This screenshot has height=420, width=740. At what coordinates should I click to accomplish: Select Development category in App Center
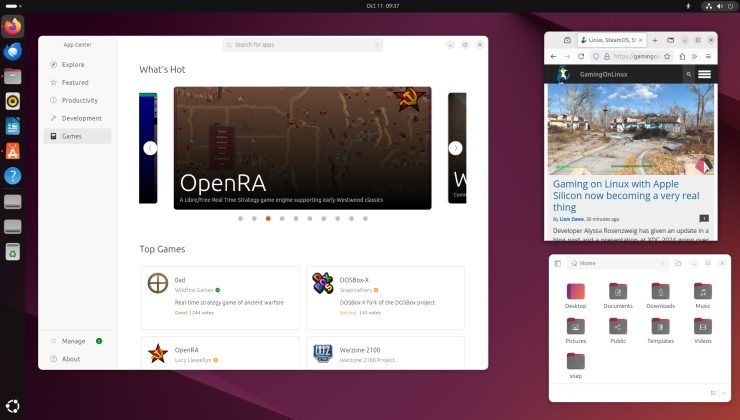point(77,118)
